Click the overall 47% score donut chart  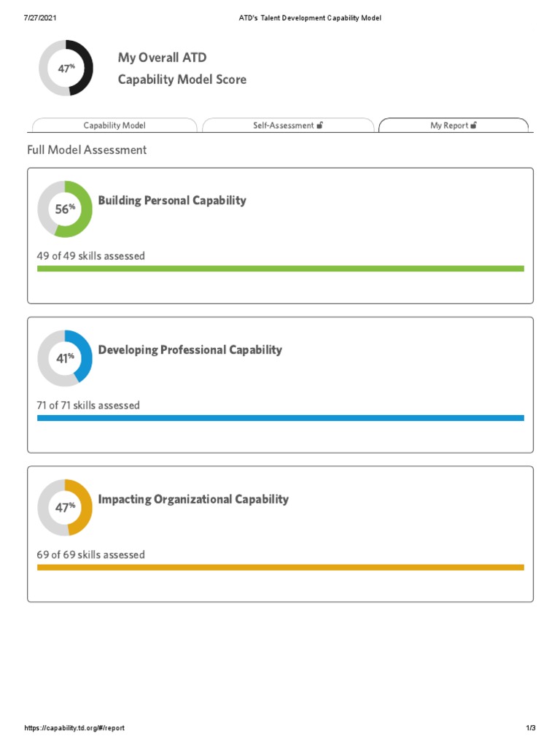(x=66, y=68)
